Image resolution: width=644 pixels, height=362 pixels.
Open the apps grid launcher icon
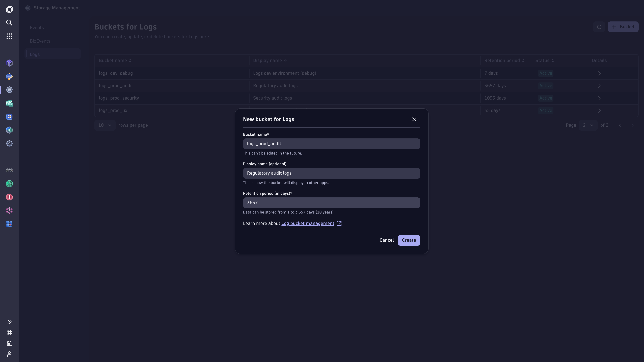(x=9, y=36)
